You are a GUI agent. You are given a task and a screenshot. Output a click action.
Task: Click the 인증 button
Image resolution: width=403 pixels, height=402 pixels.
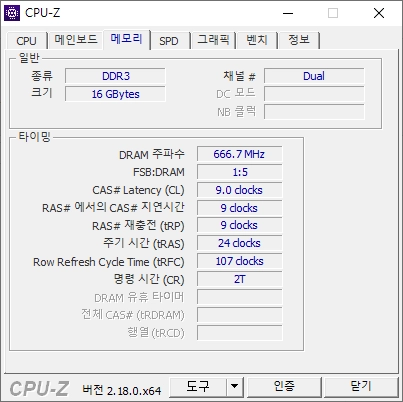[284, 386]
